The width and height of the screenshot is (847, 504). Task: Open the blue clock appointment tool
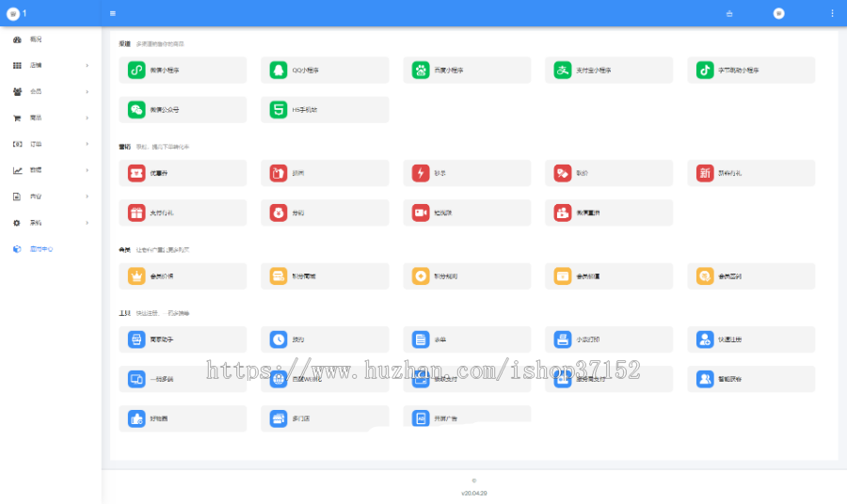point(325,339)
